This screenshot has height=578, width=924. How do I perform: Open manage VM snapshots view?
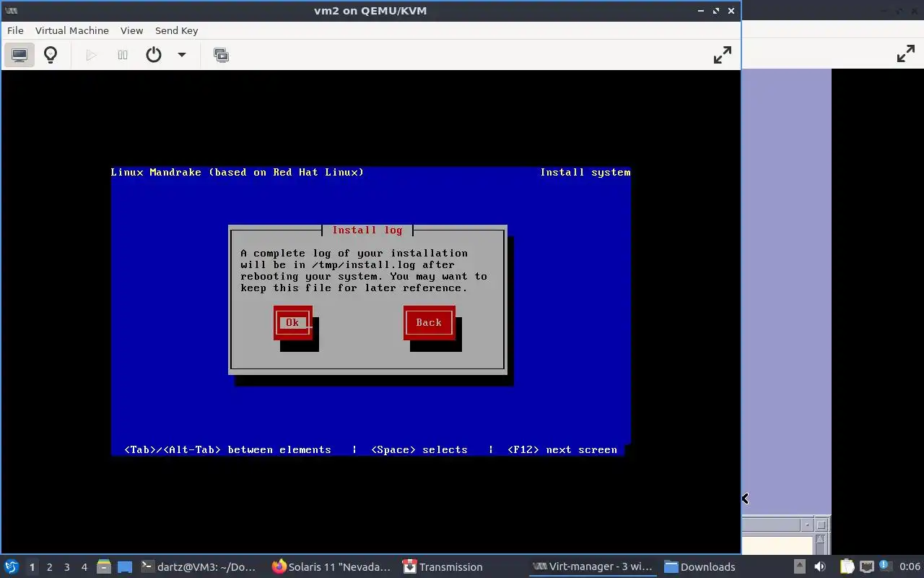[221, 55]
